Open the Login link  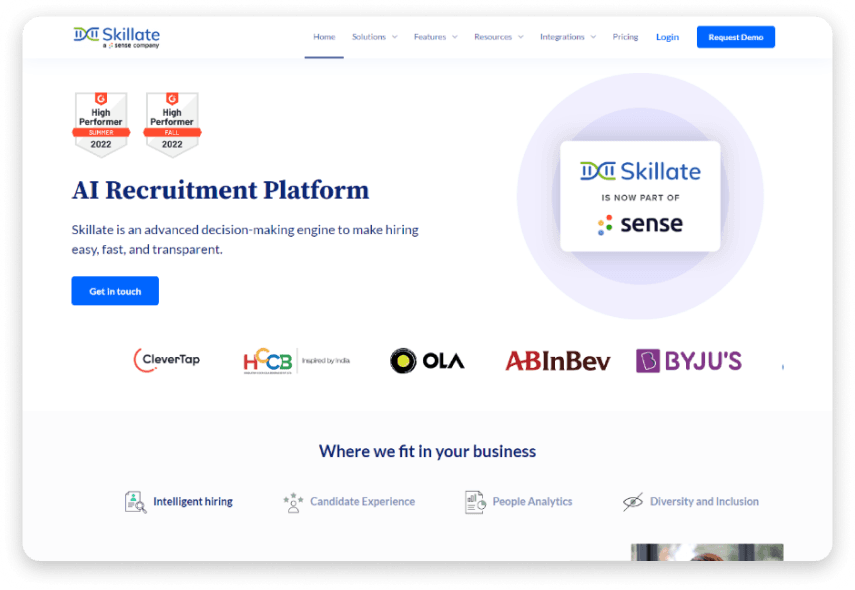pyautogui.click(x=667, y=36)
